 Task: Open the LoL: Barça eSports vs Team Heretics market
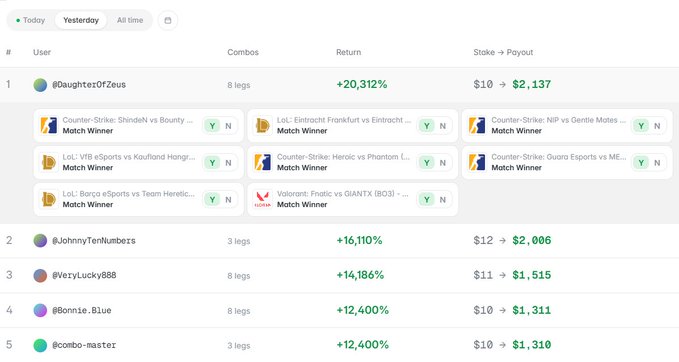click(138, 199)
